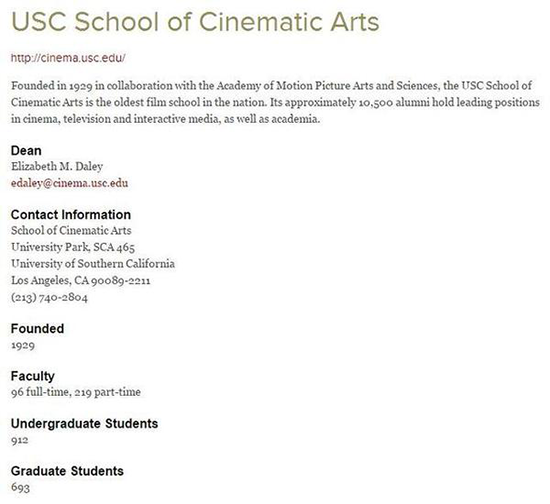Click the graduate count 693
The width and height of the screenshot is (550, 504).
pos(20,487)
